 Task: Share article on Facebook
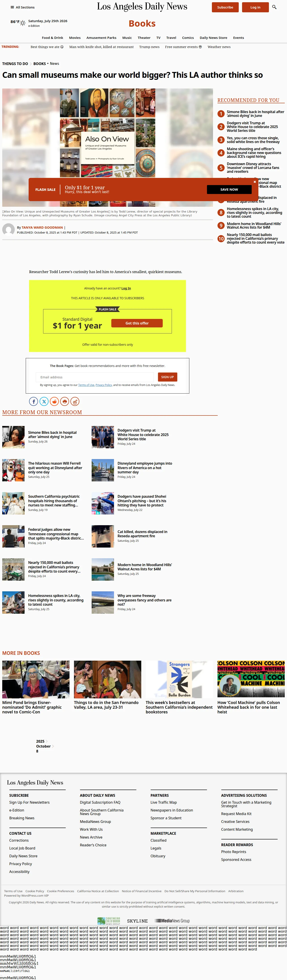coord(34,401)
